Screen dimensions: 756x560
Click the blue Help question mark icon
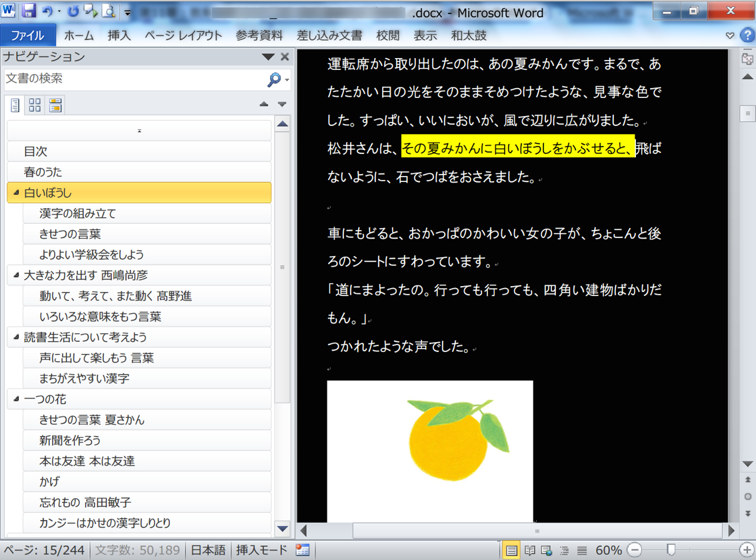tap(747, 35)
